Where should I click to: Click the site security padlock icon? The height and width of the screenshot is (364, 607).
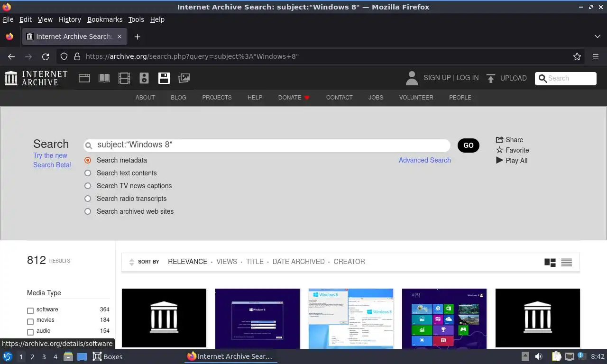(x=77, y=56)
